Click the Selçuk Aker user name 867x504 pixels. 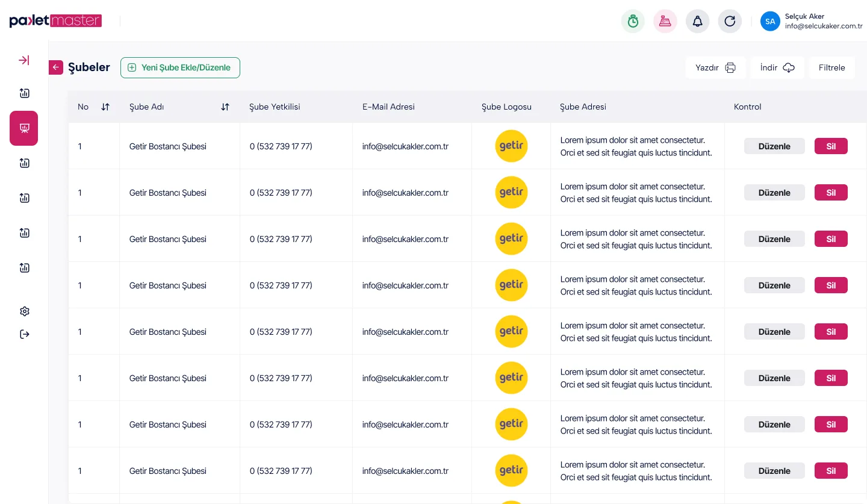coord(804,16)
